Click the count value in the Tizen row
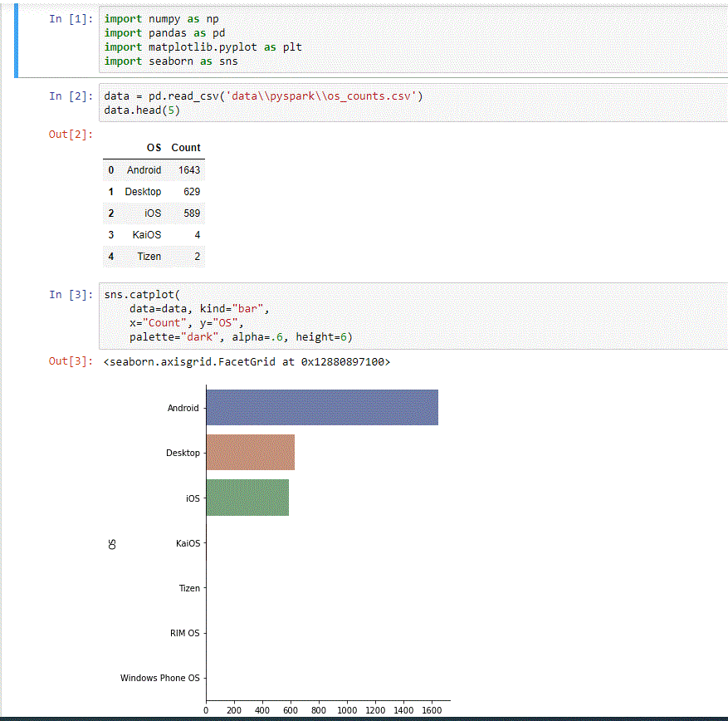This screenshot has width=728, height=721. click(x=198, y=257)
